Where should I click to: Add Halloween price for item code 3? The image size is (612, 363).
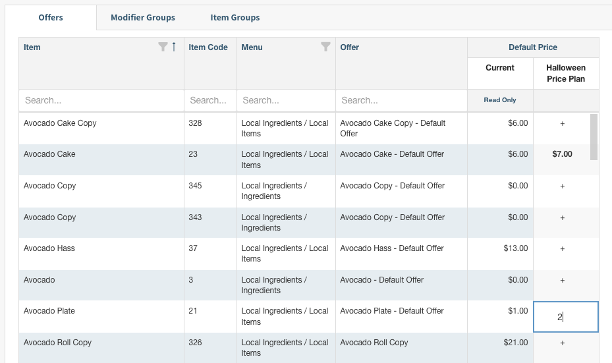click(562, 280)
